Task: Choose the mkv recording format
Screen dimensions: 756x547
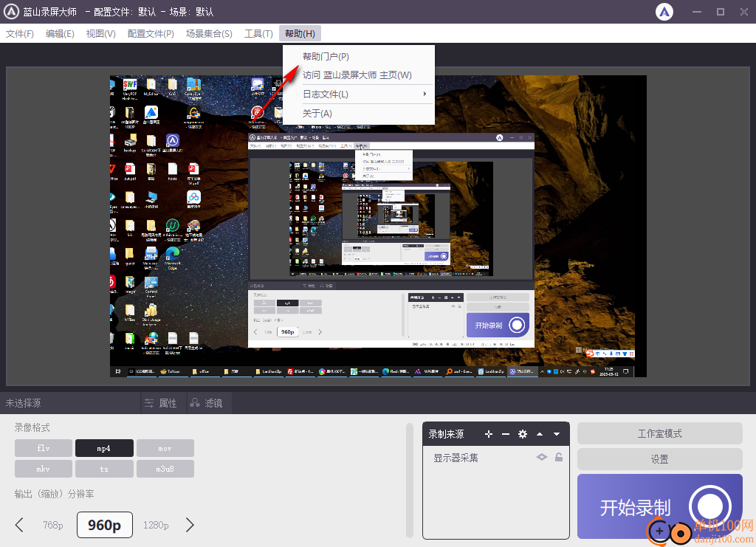Action: 44,469
